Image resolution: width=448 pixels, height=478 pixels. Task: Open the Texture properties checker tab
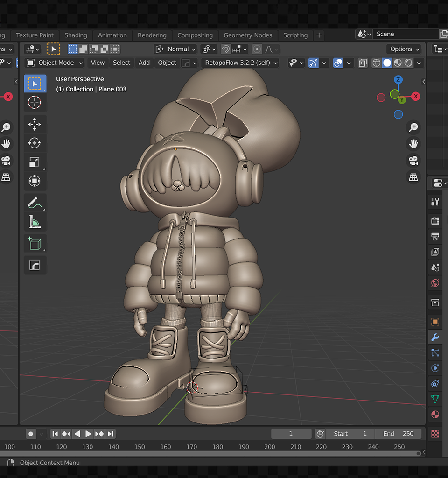click(435, 434)
